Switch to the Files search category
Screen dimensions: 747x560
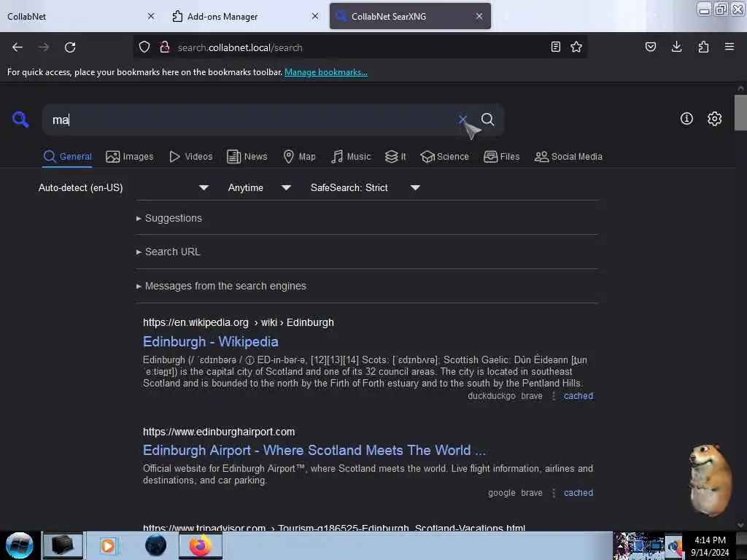coord(501,157)
